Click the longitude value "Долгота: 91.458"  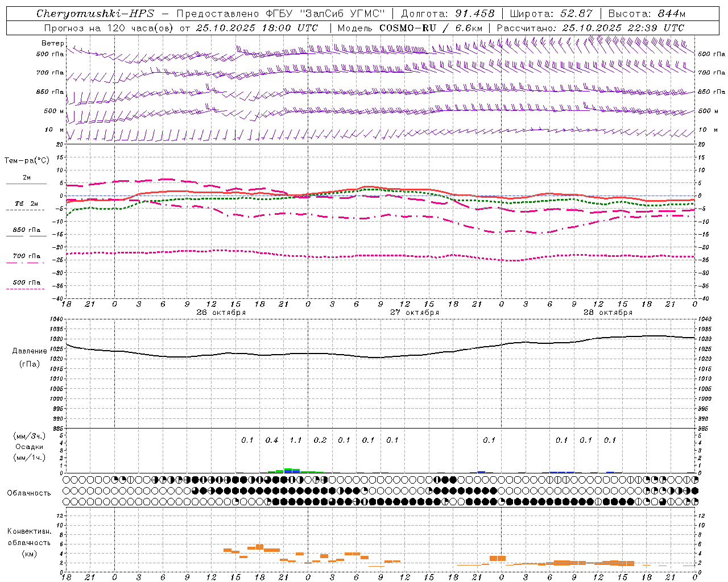(x=448, y=14)
